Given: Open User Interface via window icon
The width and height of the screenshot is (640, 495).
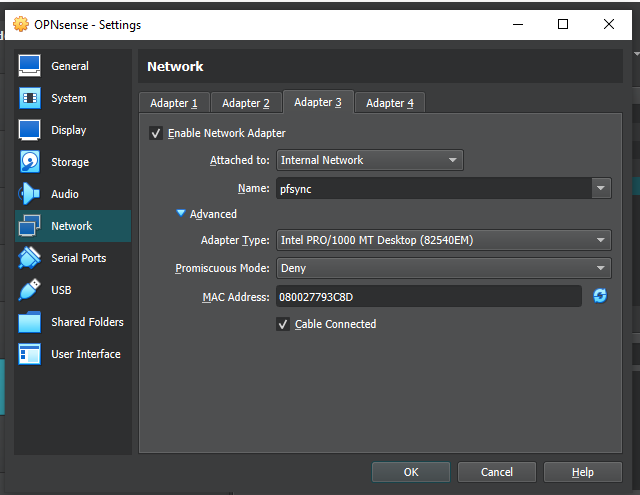Looking at the screenshot, I should (x=29, y=354).
